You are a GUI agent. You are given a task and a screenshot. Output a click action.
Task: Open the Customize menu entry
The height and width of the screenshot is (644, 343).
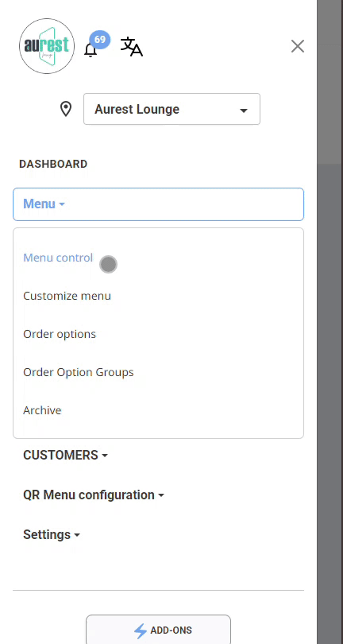tap(67, 296)
